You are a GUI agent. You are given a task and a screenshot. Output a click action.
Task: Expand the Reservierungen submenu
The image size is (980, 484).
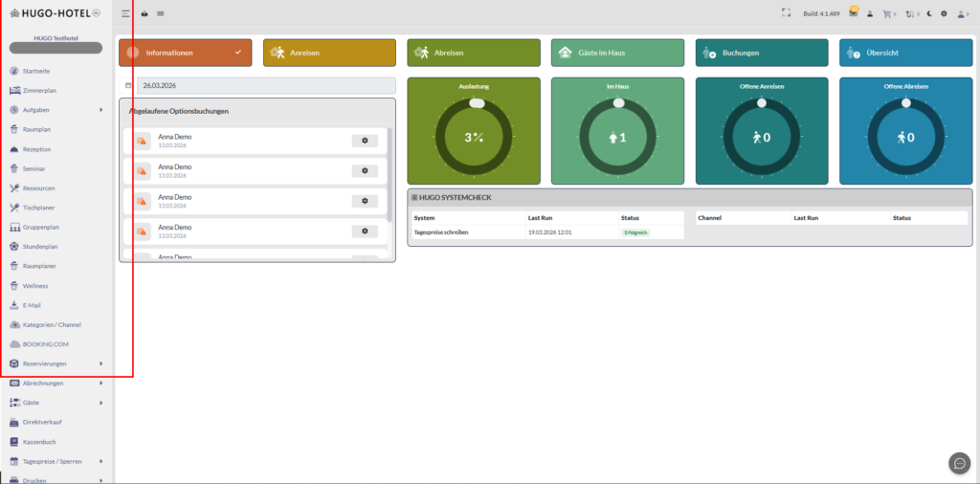(100, 363)
